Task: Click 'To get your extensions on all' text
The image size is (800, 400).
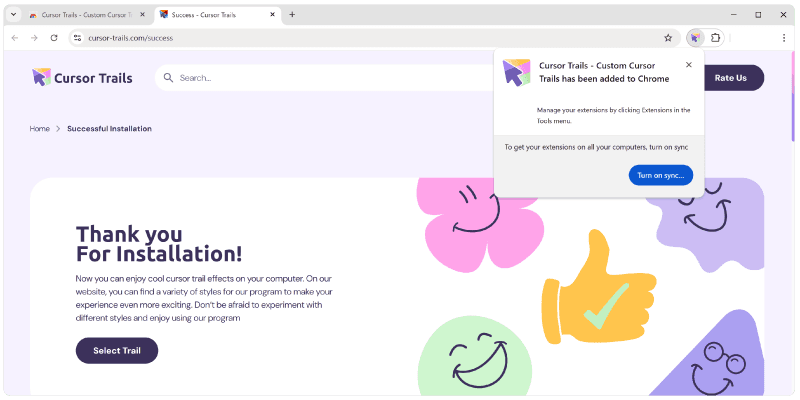Action: [596, 147]
